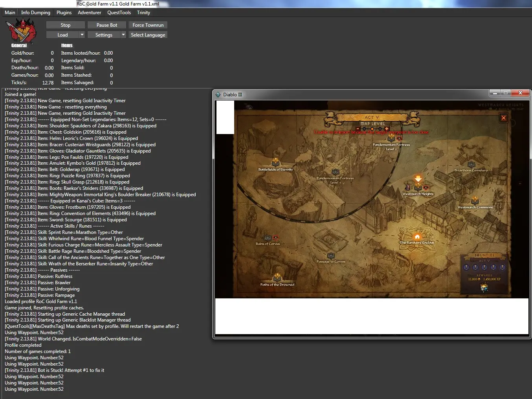Click the Westmarch Heights waypoint marker

coord(418,186)
